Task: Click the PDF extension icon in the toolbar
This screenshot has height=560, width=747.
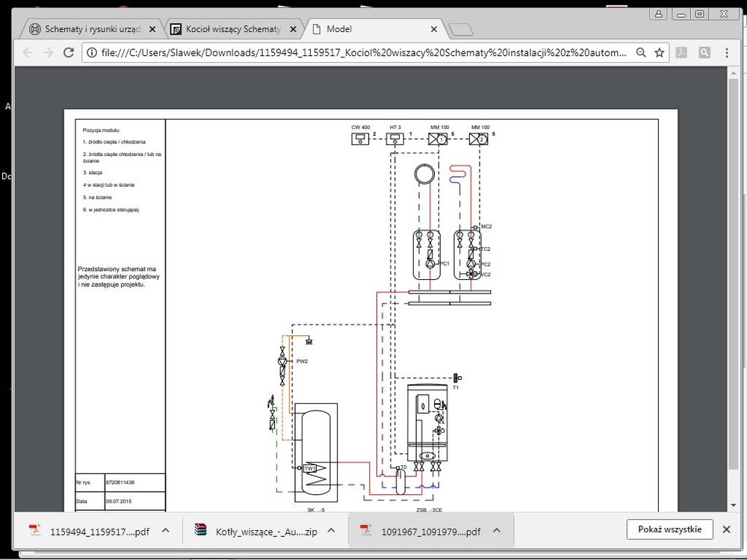Action: pos(681,53)
